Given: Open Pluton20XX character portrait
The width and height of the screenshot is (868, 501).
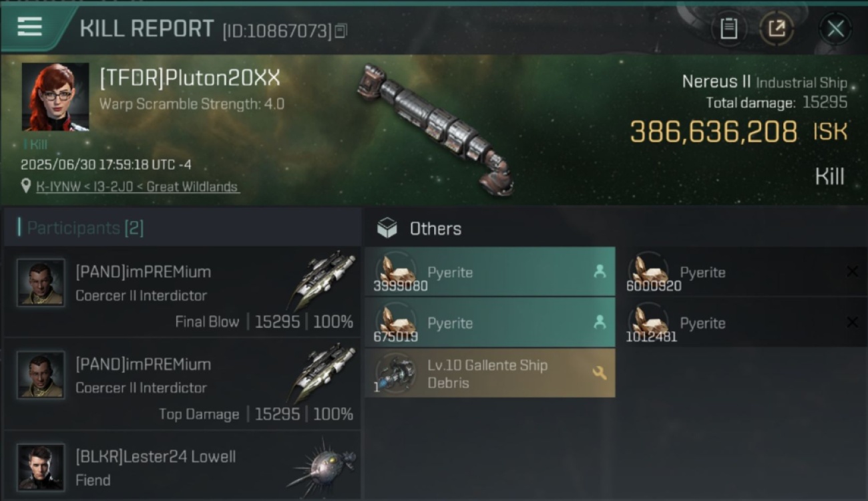Looking at the screenshot, I should point(55,98).
